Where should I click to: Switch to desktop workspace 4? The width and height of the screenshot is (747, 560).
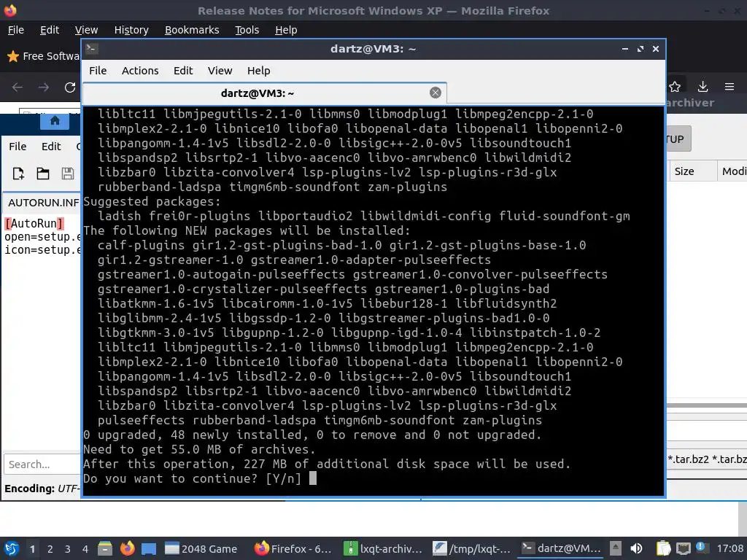85,549
